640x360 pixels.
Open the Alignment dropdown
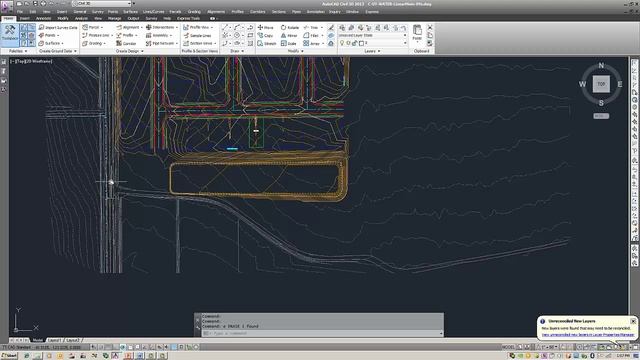click(129, 27)
